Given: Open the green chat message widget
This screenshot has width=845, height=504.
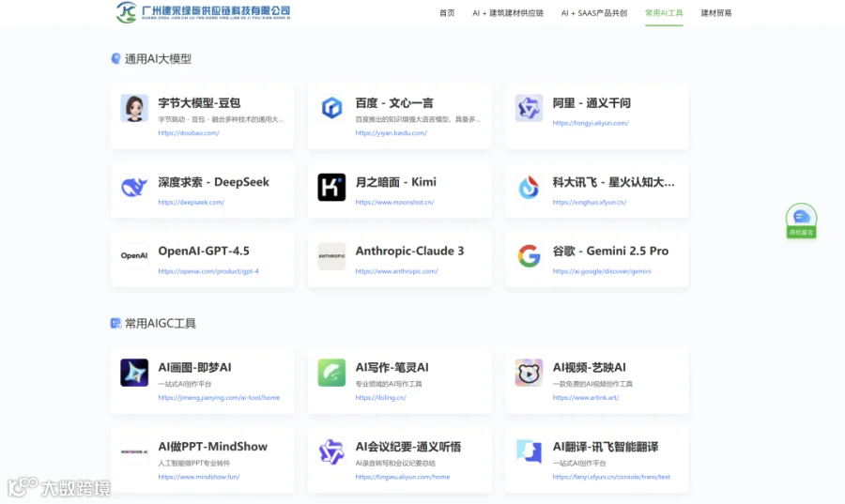Looking at the screenshot, I should point(801,221).
